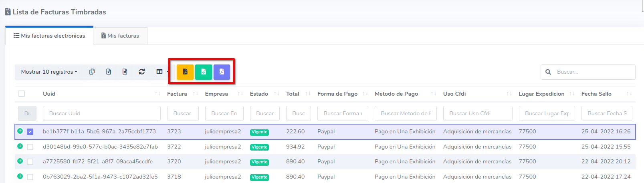Focus the Buscar Uuid filter field
The height and width of the screenshot is (183, 644).
(x=101, y=113)
